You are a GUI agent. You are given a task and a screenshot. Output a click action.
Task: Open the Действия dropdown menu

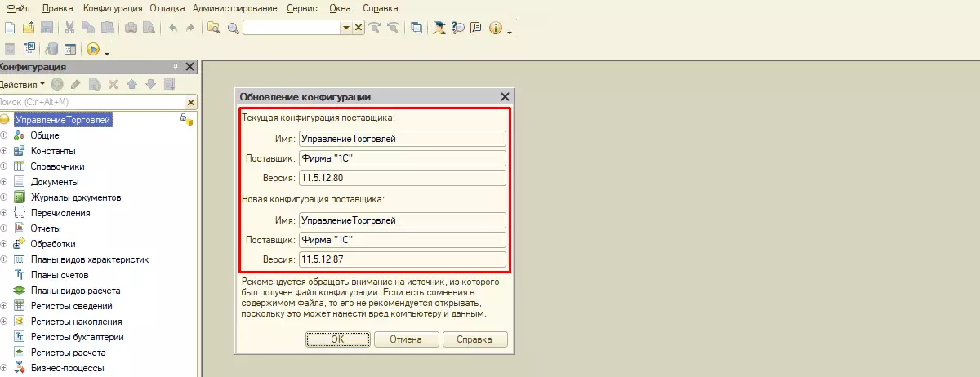coord(22,84)
